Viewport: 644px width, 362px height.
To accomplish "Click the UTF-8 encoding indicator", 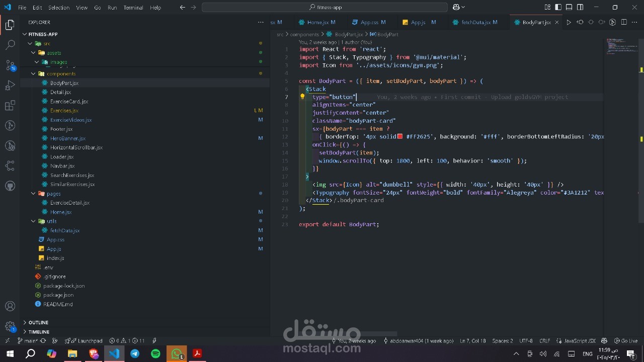I will (x=526, y=341).
